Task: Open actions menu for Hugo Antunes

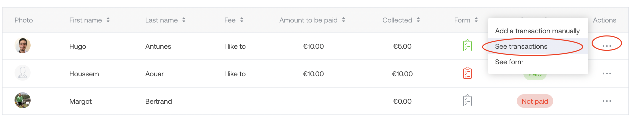Action: pyautogui.click(x=607, y=46)
